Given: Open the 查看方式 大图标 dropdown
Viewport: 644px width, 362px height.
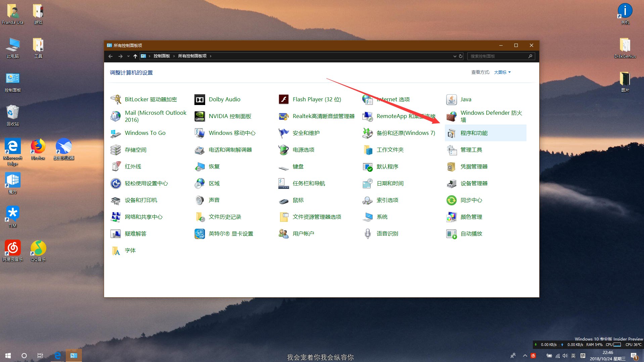Looking at the screenshot, I should (x=502, y=72).
